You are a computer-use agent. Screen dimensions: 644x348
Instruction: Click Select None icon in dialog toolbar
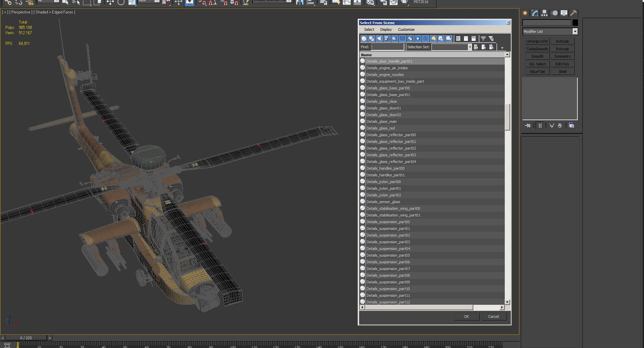point(466,39)
